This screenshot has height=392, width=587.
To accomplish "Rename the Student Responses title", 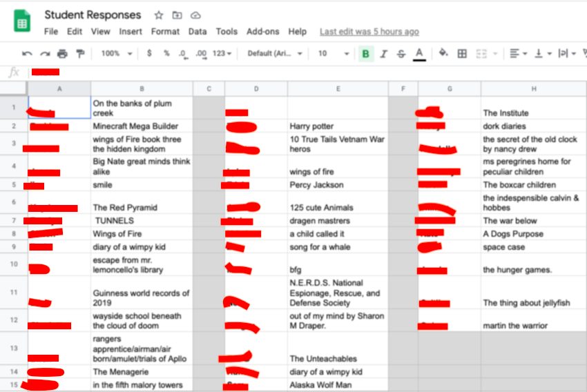I will [93, 15].
